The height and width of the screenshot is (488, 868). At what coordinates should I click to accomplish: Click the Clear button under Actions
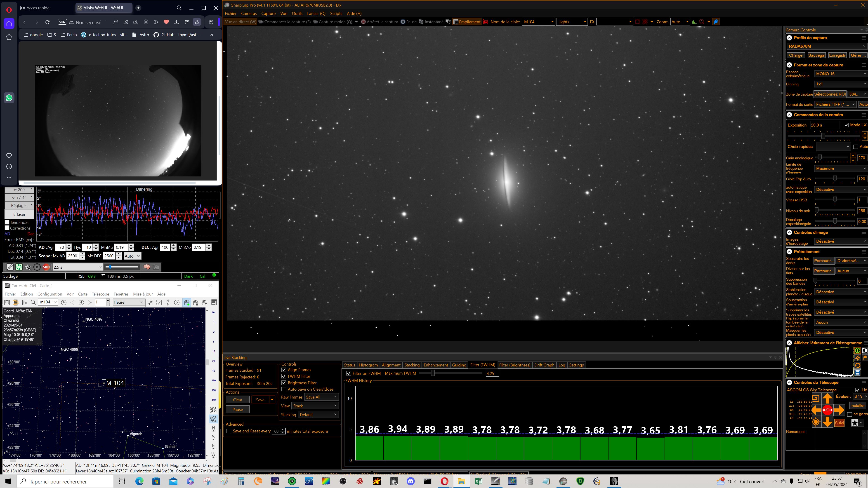coord(238,400)
